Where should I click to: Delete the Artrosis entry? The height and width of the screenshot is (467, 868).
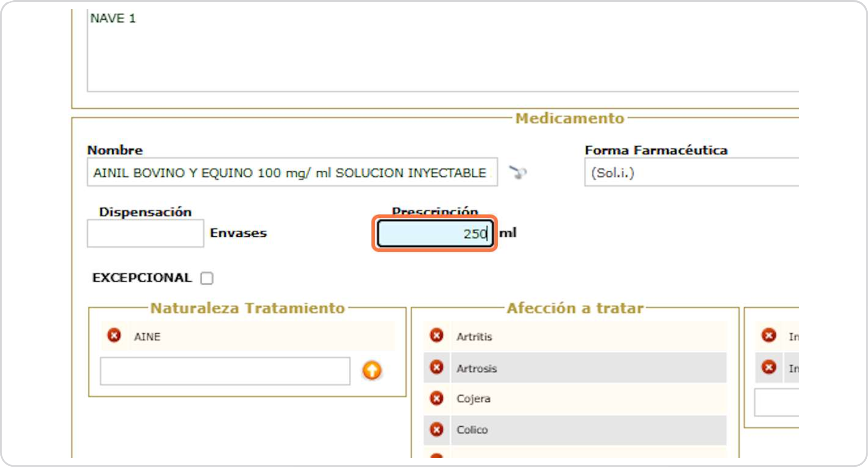pyautogui.click(x=436, y=367)
